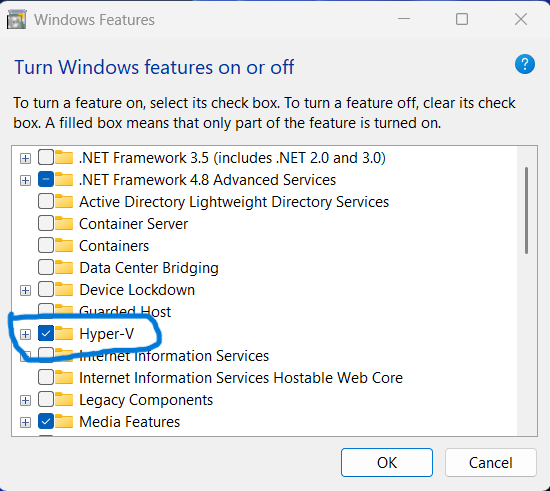Select Internet Information Services Hostable Web Core text
550x491 pixels.
pyautogui.click(x=241, y=378)
